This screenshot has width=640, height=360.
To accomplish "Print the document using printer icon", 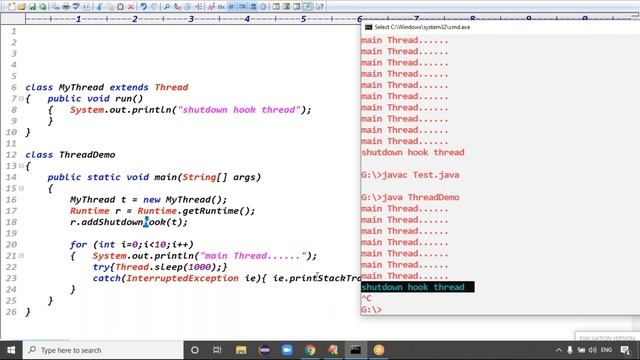I will click(x=66, y=7).
